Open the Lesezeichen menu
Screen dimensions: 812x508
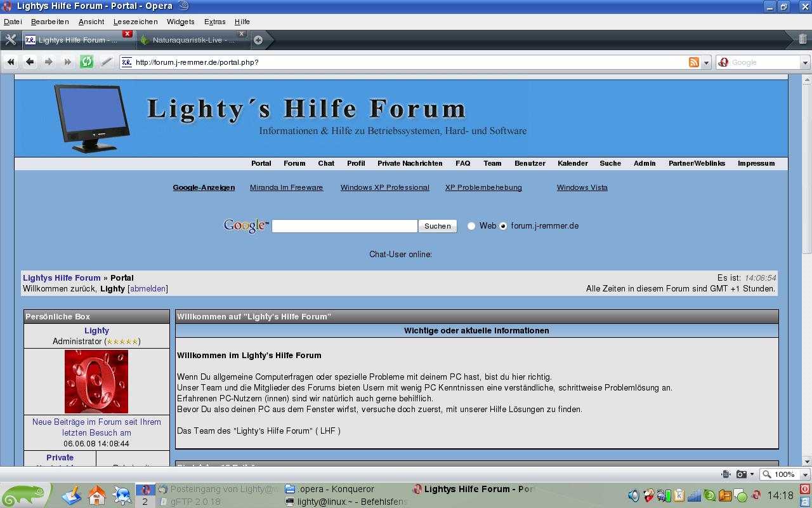point(136,22)
